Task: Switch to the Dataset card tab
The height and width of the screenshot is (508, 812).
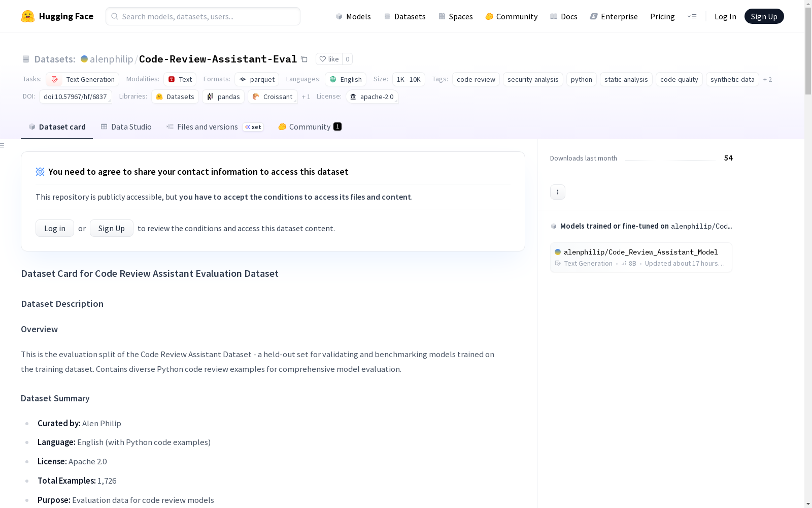Action: point(57,127)
